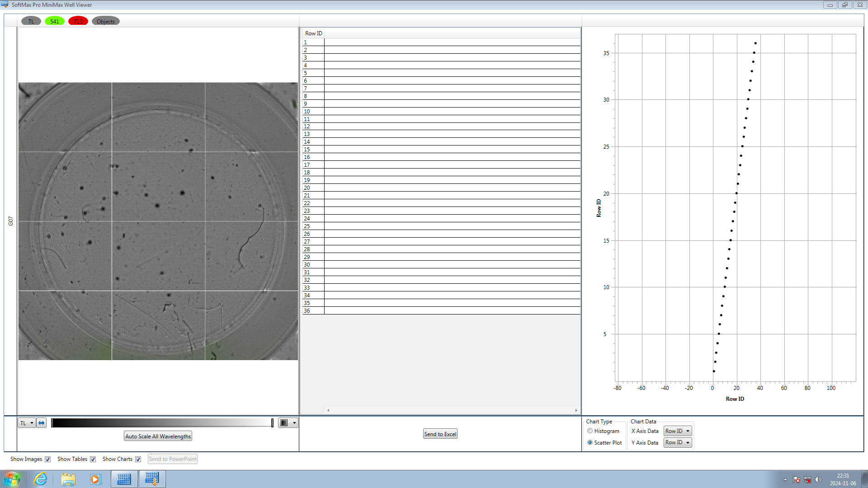Click the middle of grayscale intensity bar
Screen dimensions: 868x488
coord(162,423)
